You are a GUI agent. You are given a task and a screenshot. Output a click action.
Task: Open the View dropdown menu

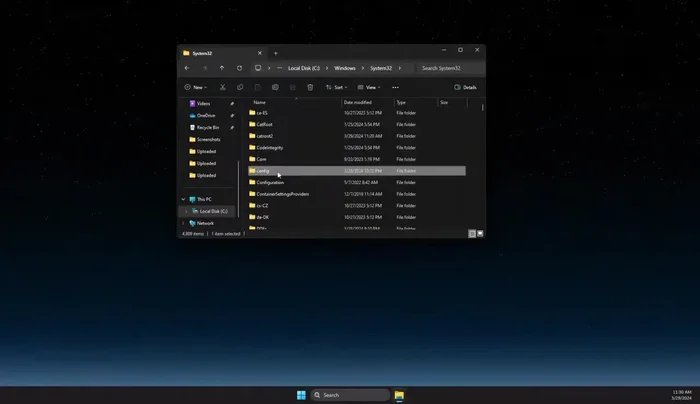pyautogui.click(x=370, y=87)
